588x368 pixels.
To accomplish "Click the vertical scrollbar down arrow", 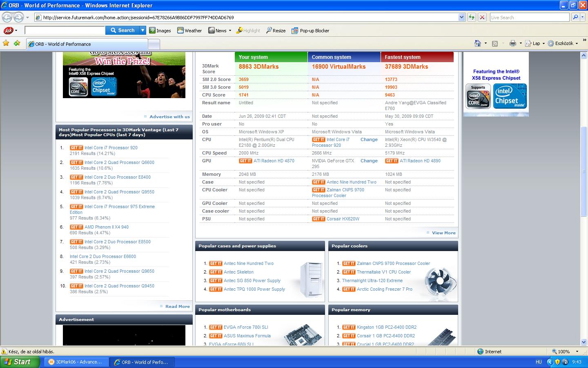I will [584, 342].
